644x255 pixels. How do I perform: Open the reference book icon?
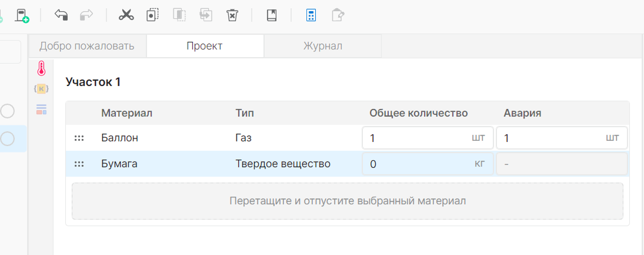point(272,15)
